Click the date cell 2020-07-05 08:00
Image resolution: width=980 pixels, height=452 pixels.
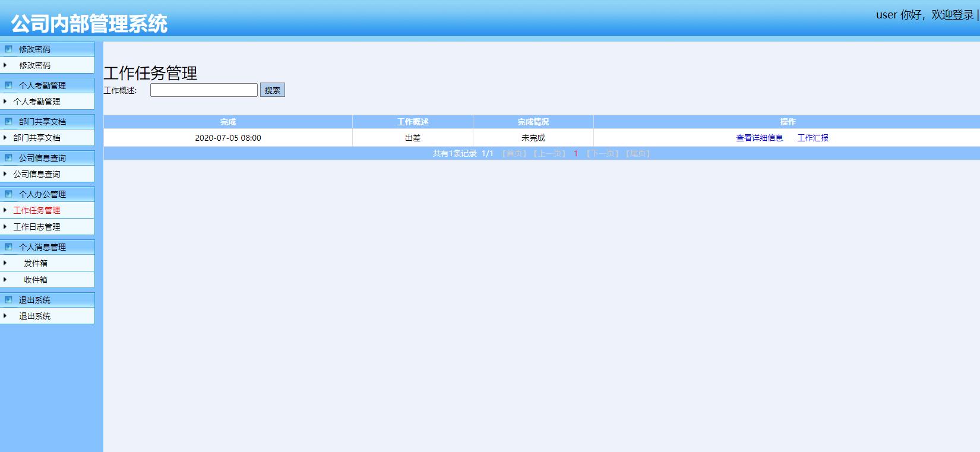click(x=228, y=138)
